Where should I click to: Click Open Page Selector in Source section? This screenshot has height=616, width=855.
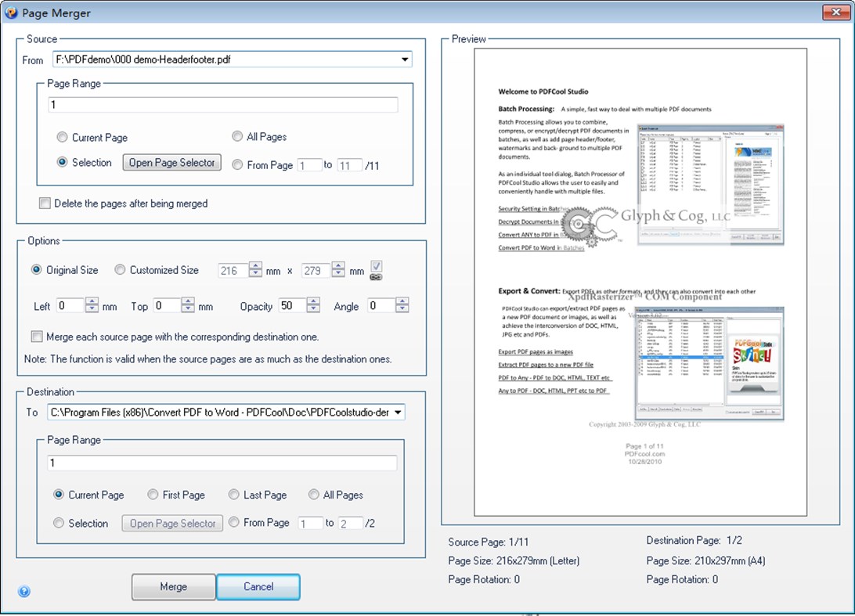[171, 163]
